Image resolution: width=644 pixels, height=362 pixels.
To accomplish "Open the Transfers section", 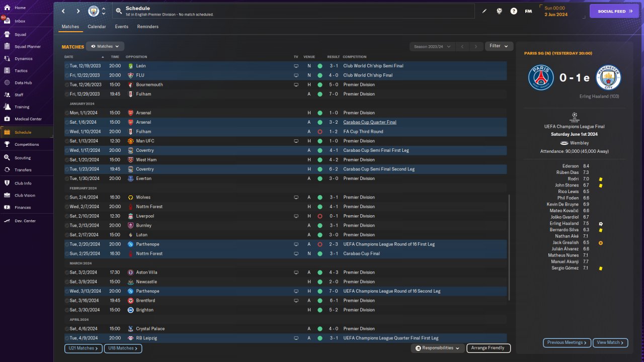I will click(23, 170).
